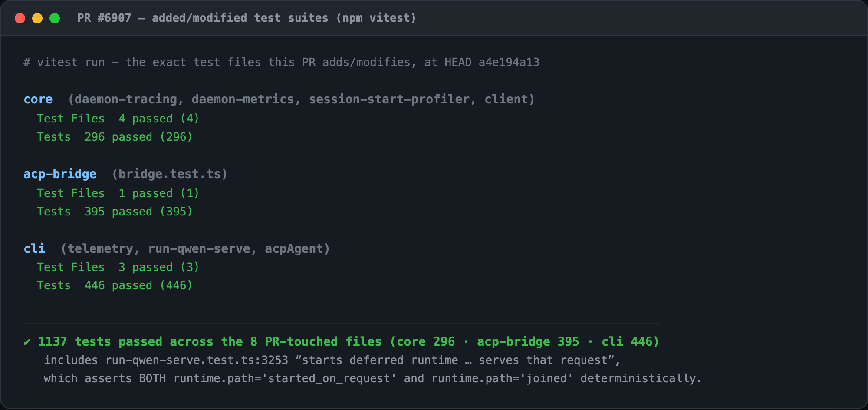Screen dimensions: 868x410
Task: Click 'Test Files 4 passed (4)' line
Action: tap(118, 119)
